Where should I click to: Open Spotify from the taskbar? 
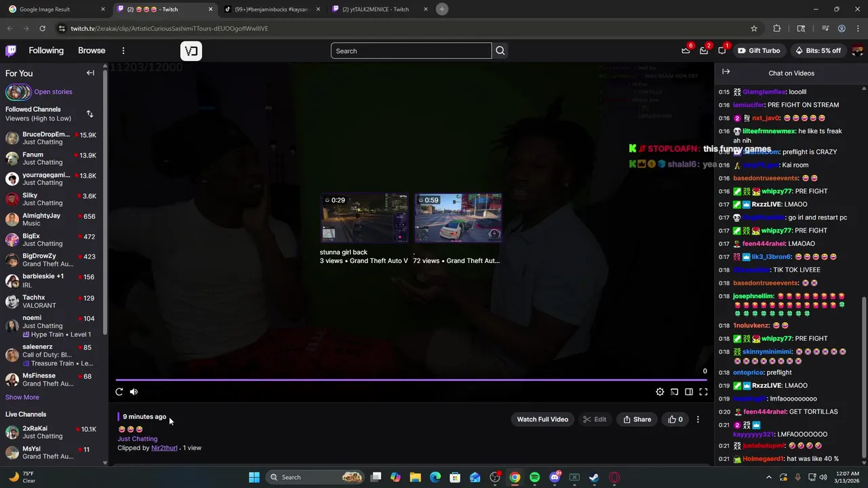[x=534, y=477]
